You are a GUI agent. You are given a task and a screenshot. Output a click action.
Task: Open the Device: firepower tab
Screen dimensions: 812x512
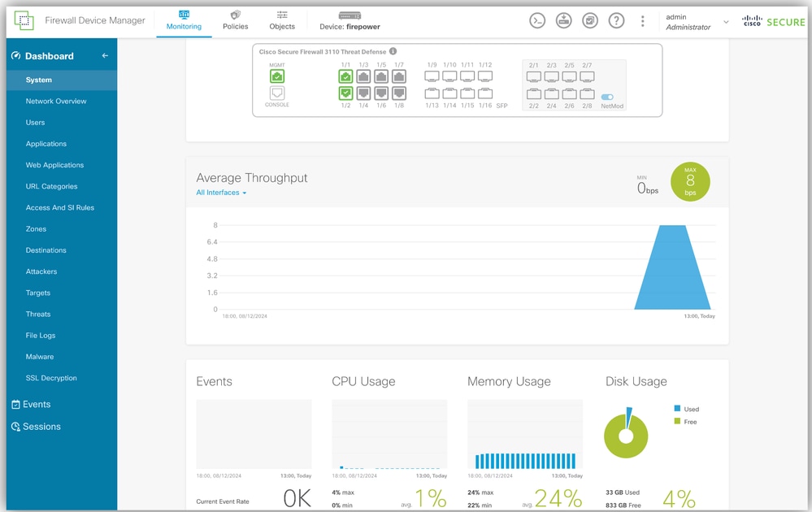tap(350, 20)
